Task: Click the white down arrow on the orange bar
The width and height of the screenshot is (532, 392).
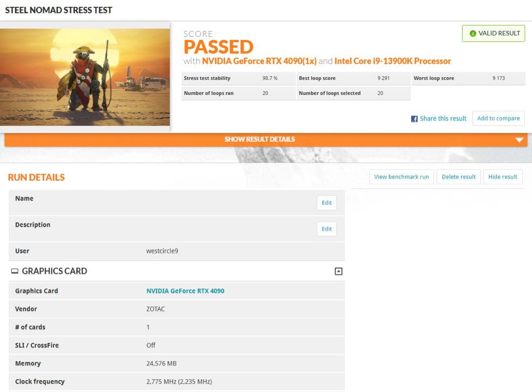Action: pyautogui.click(x=519, y=140)
